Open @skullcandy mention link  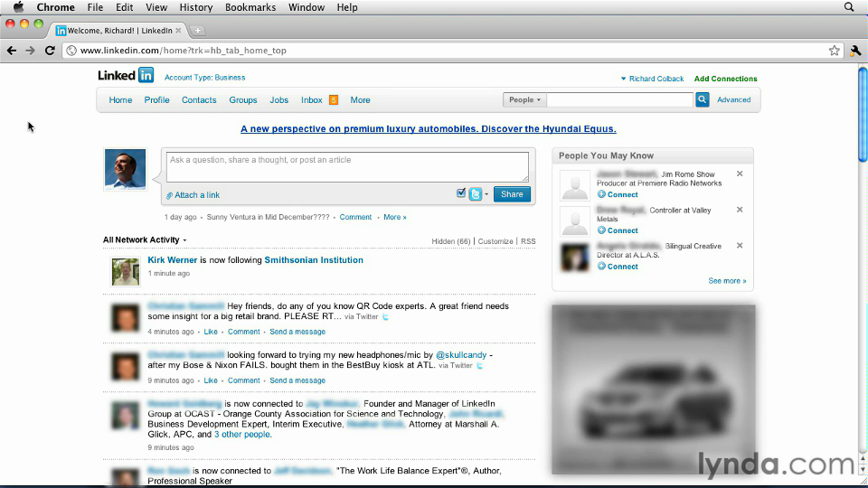click(x=461, y=355)
